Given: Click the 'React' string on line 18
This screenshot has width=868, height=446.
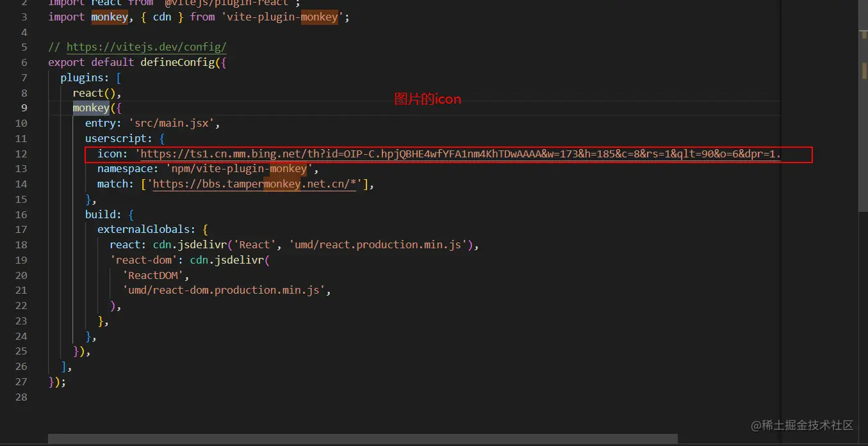Looking at the screenshot, I should pos(255,245).
